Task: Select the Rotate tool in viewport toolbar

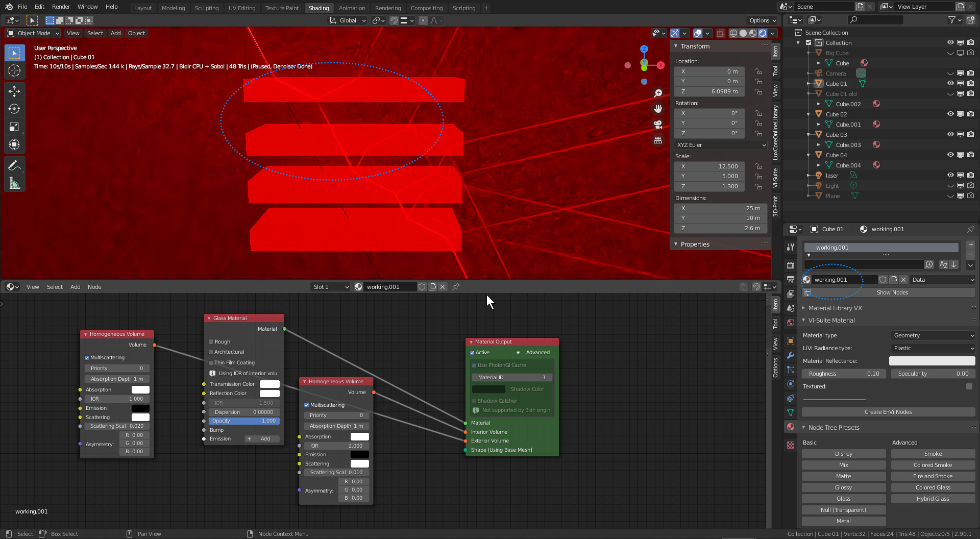Action: tap(14, 109)
